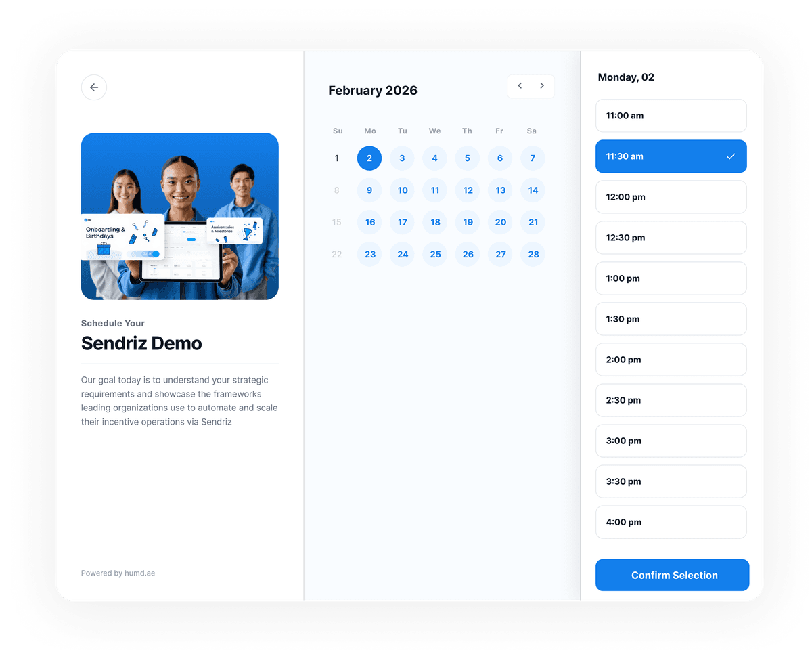This screenshot has height=650, width=812.
Task: Choose the 3:00 pm slot
Action: point(671,441)
